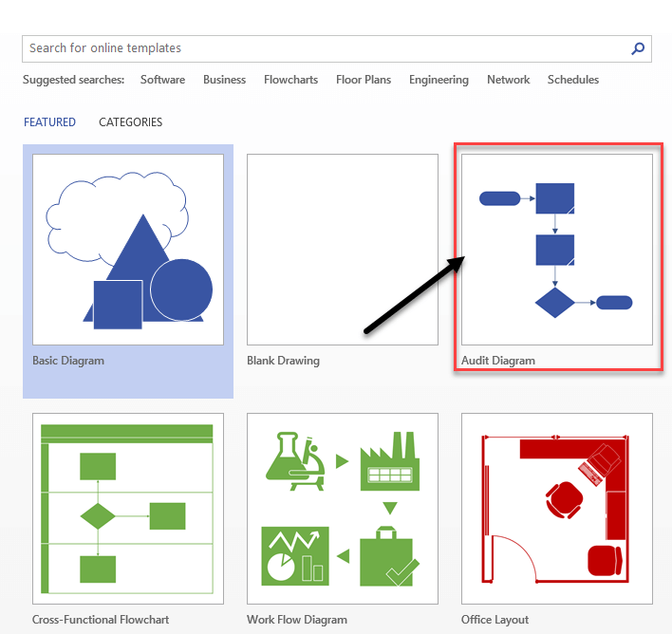Open the Business suggested search
The width and height of the screenshot is (672, 634).
pyautogui.click(x=224, y=80)
